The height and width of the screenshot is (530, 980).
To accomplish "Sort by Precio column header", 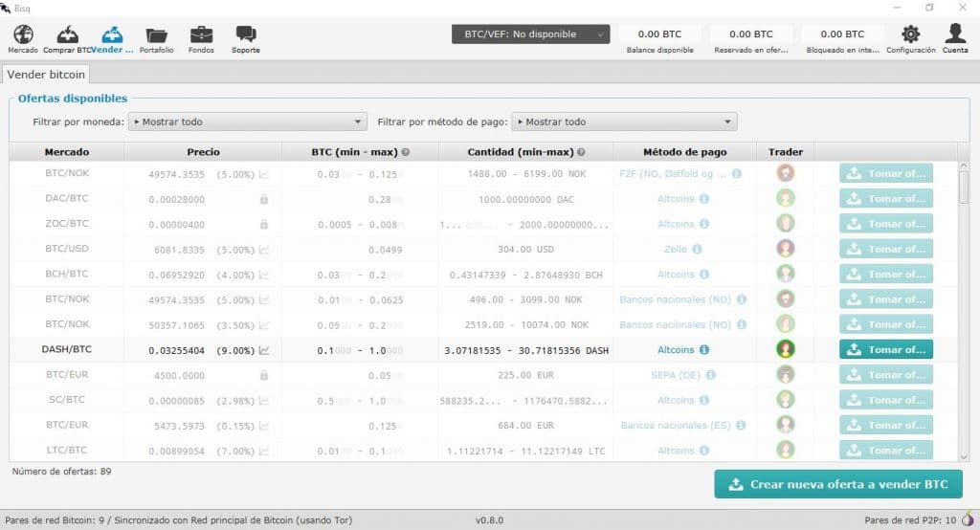I will click(203, 152).
